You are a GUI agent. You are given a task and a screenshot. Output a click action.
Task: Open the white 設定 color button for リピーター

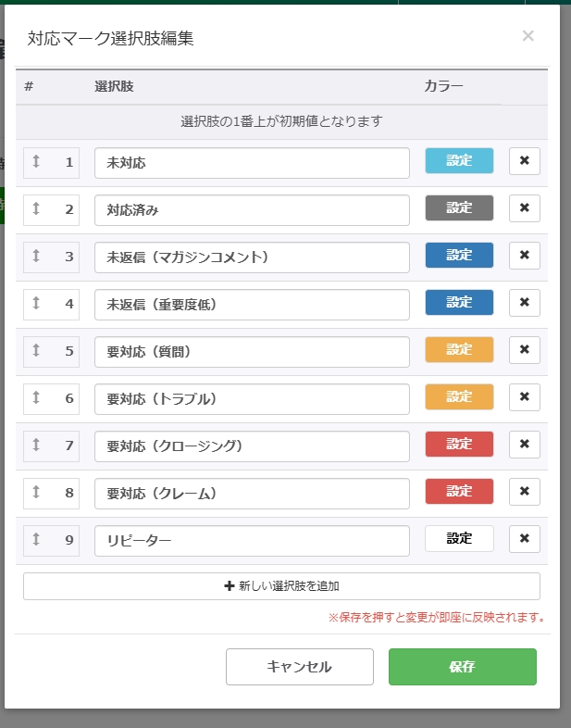coord(459,539)
